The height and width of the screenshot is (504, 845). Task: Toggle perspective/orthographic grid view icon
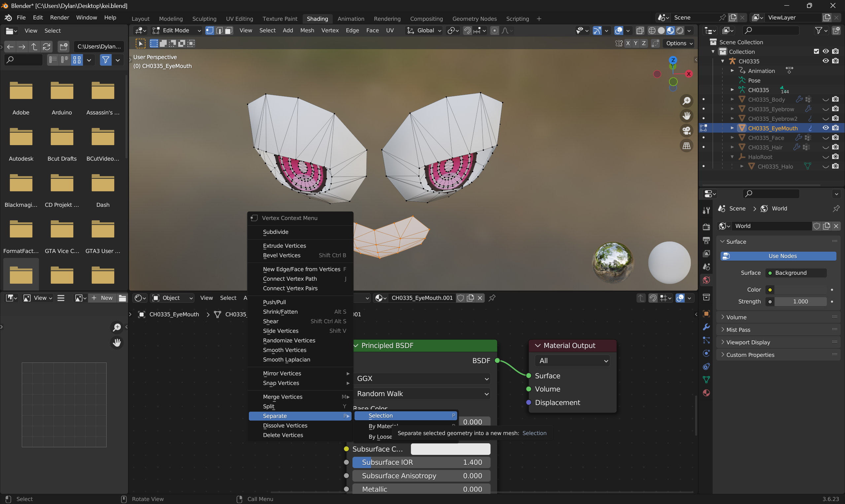coord(686,146)
